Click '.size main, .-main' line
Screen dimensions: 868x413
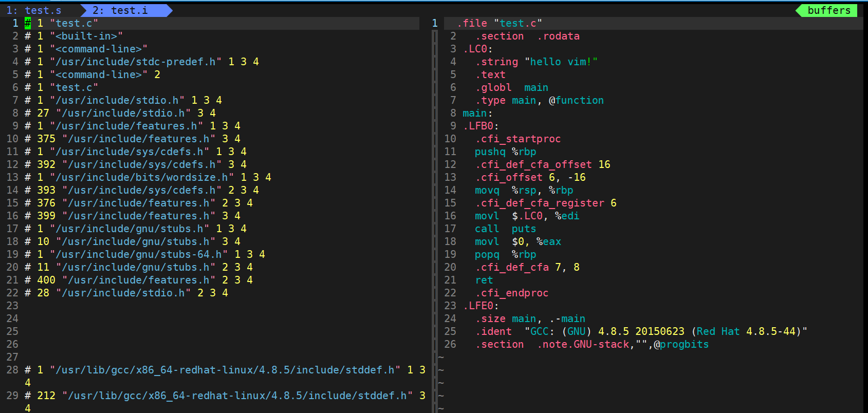(530, 318)
